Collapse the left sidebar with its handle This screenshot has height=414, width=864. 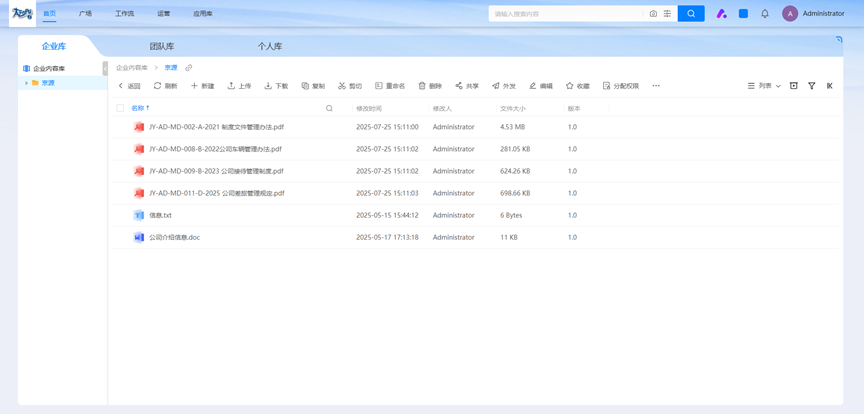point(105,68)
